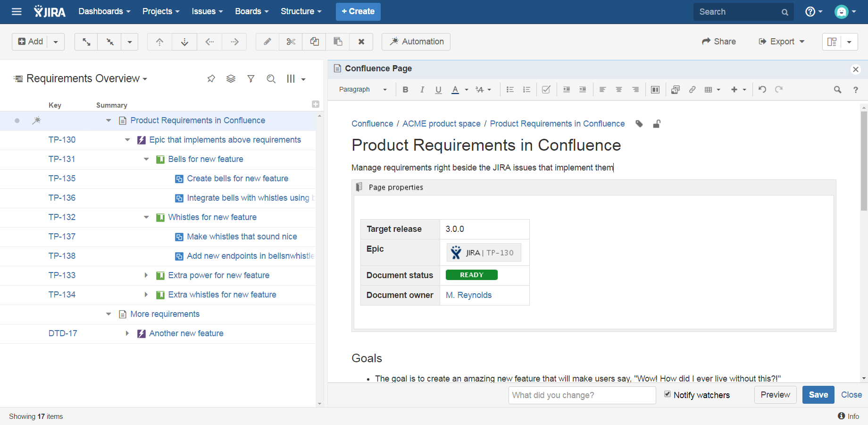This screenshot has height=425, width=868.
Task: Undo last edit in editor
Action: (762, 89)
